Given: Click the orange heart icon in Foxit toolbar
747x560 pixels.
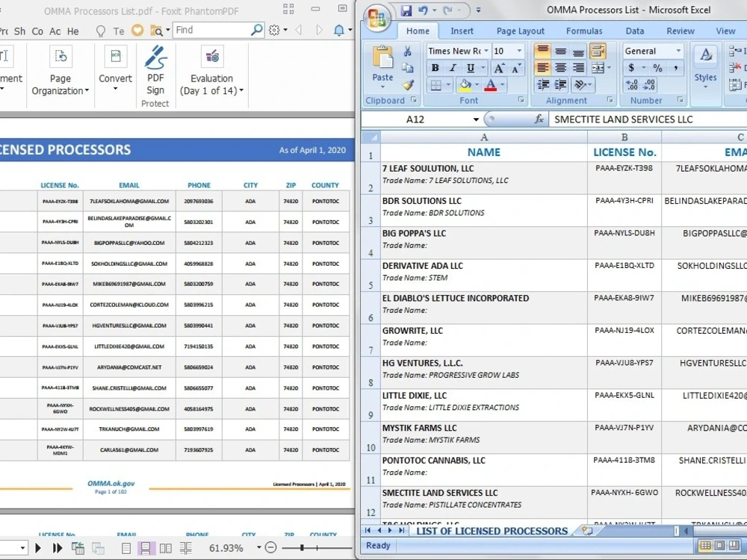Looking at the screenshot, I should tap(137, 31).
